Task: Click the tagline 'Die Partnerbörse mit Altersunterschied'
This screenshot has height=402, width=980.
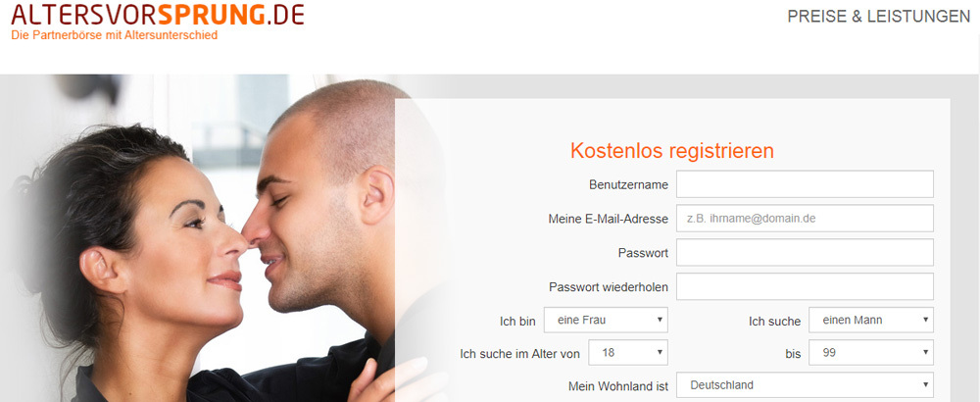Action: (x=115, y=35)
